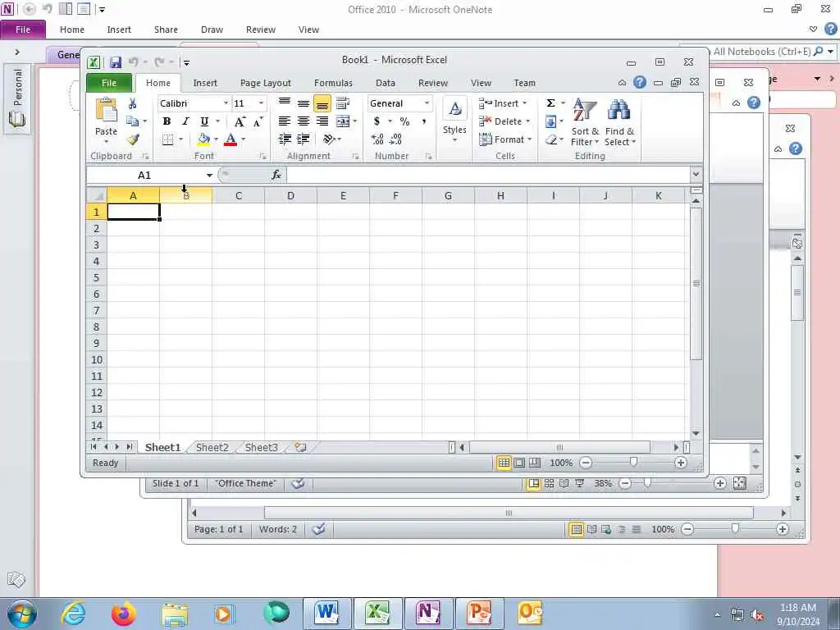Open Word from the taskbar
This screenshot has height=630, width=840.
tap(326, 613)
